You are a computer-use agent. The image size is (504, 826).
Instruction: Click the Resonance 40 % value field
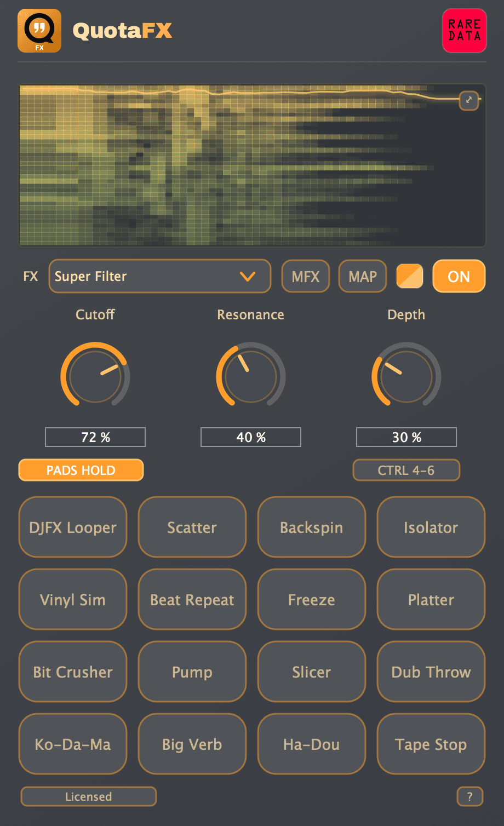click(251, 437)
